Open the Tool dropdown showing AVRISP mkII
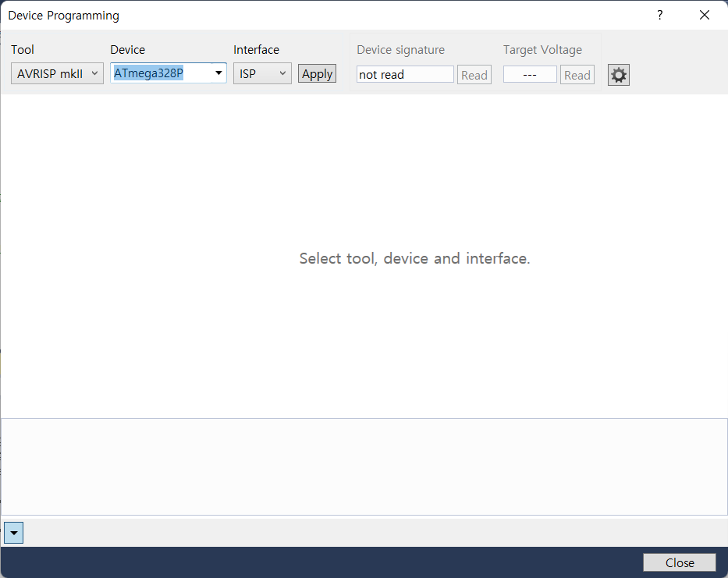Screen dimensions: 728x578 [57, 73]
